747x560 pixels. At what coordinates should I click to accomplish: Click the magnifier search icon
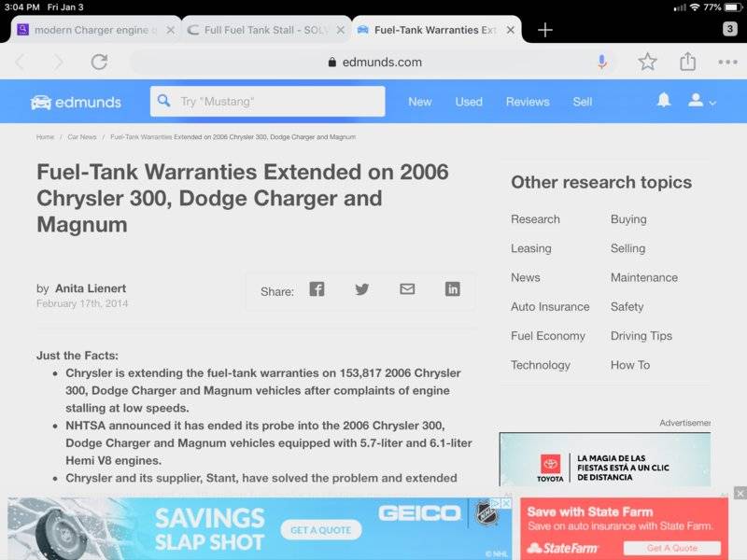163,101
